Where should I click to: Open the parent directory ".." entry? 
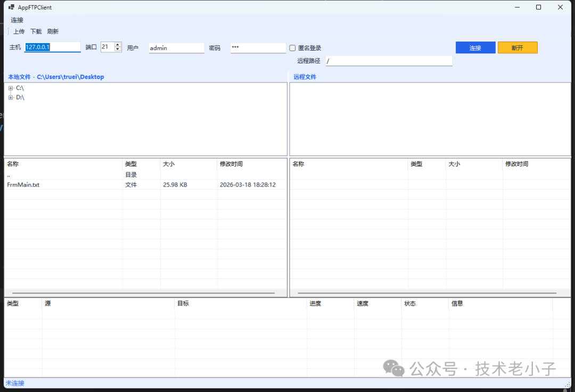[x=9, y=175]
